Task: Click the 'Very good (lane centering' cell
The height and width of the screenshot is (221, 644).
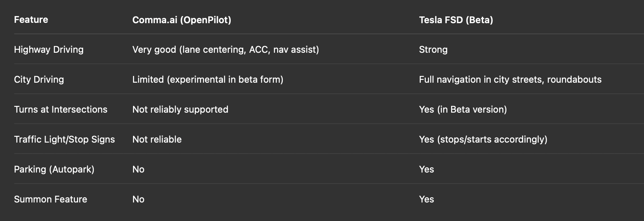Action: (x=226, y=50)
